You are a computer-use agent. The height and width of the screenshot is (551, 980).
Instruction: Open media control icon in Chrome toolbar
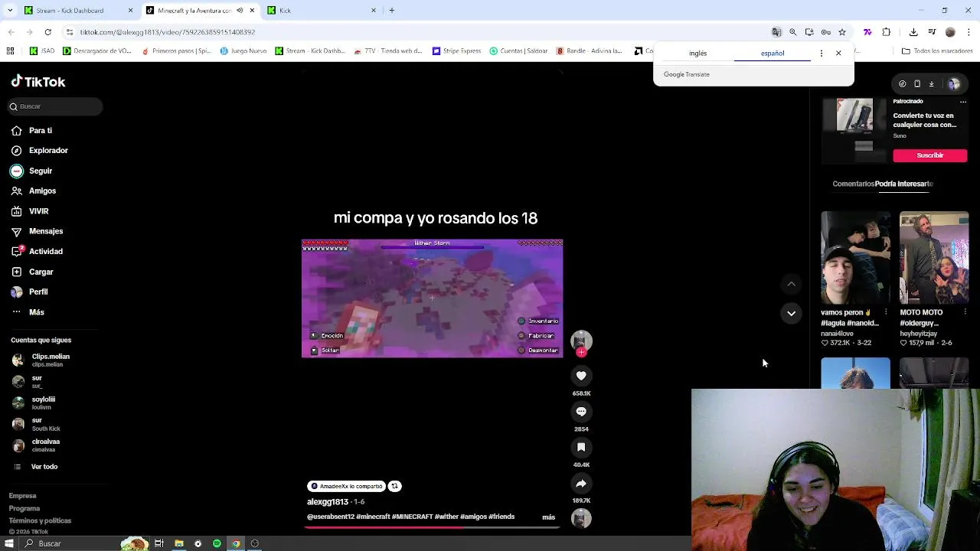[x=932, y=32]
